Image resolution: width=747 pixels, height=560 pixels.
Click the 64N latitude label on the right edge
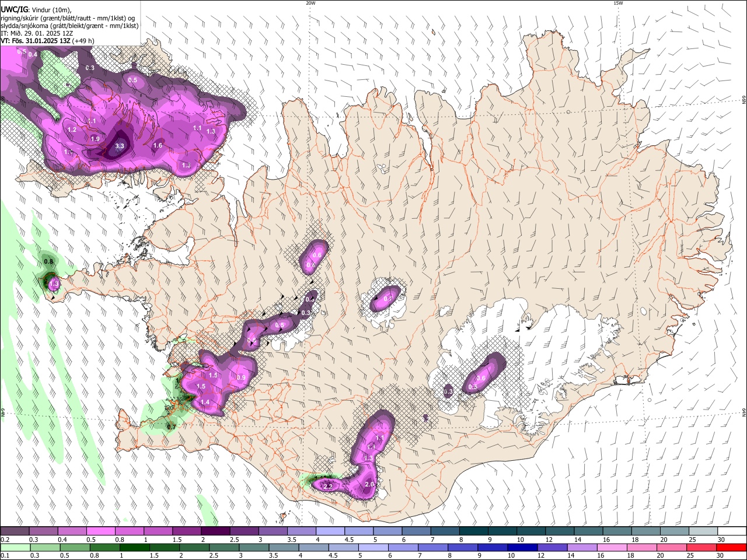click(744, 413)
